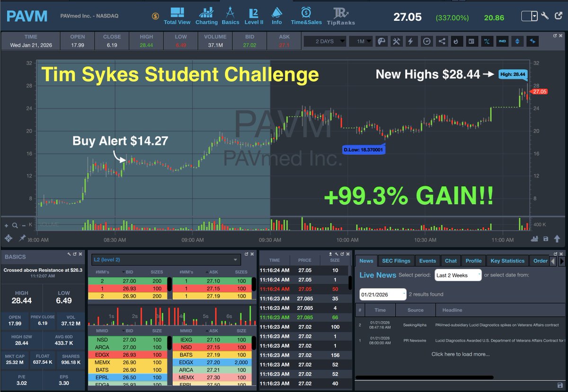Click the gold dollar coin icon

[155, 16]
